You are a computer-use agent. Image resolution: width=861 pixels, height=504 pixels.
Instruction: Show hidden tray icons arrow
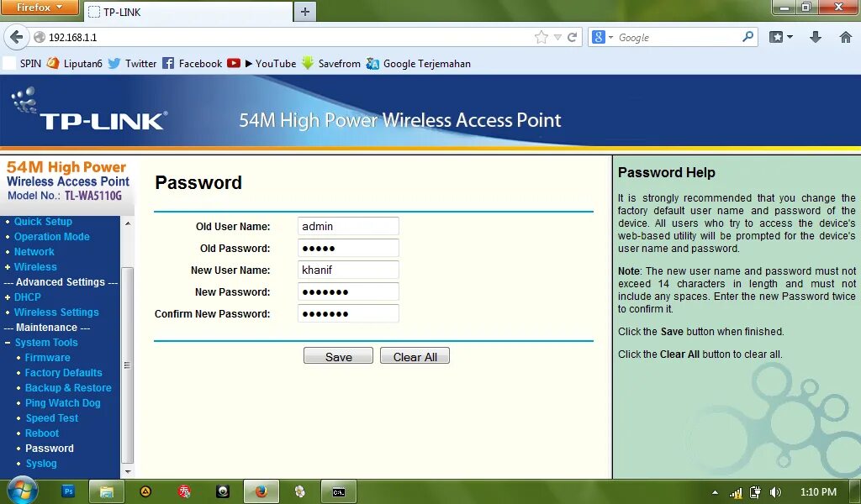pos(715,492)
